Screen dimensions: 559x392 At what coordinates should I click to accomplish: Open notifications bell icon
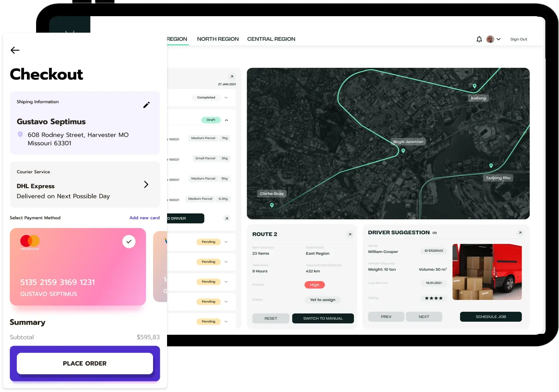coord(479,39)
